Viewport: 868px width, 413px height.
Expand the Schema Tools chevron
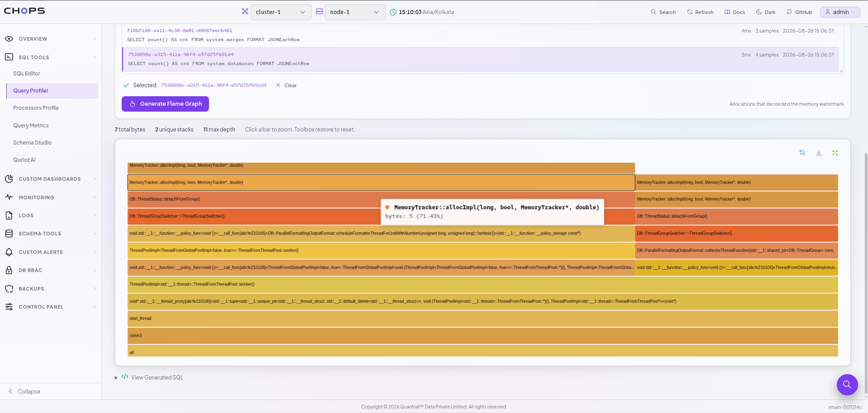[x=95, y=234]
